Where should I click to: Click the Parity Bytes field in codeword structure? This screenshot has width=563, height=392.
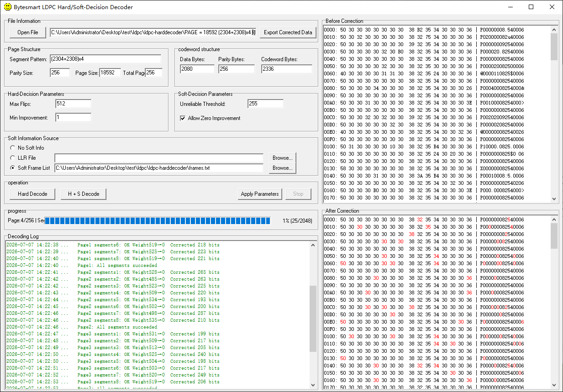(237, 69)
